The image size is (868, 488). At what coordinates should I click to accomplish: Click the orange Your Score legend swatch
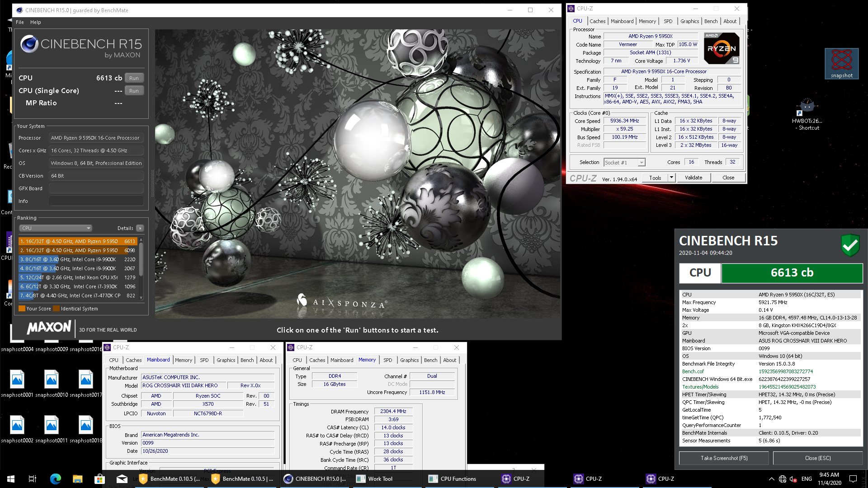click(x=22, y=309)
